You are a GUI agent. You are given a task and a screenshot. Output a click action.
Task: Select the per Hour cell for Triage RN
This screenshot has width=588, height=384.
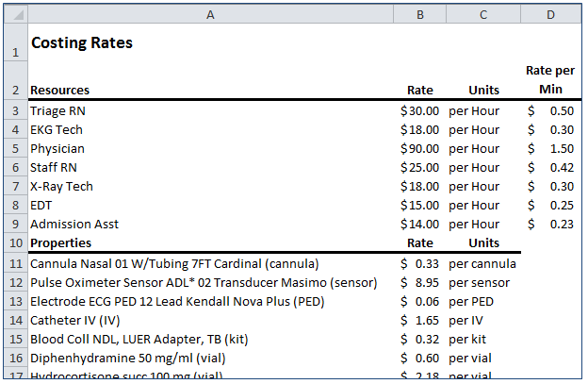[x=483, y=110]
